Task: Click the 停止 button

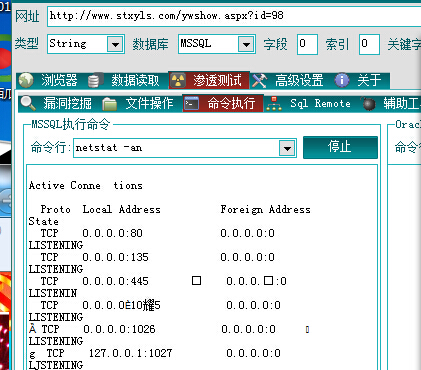Action: click(x=340, y=147)
